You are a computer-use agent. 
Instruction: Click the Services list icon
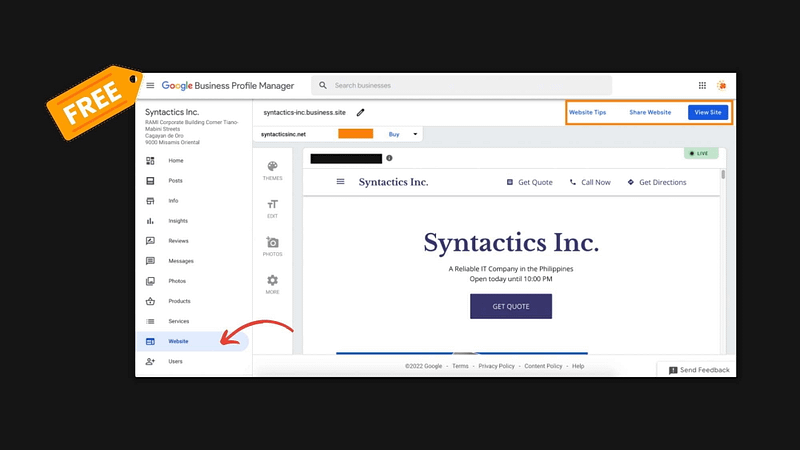pos(150,321)
